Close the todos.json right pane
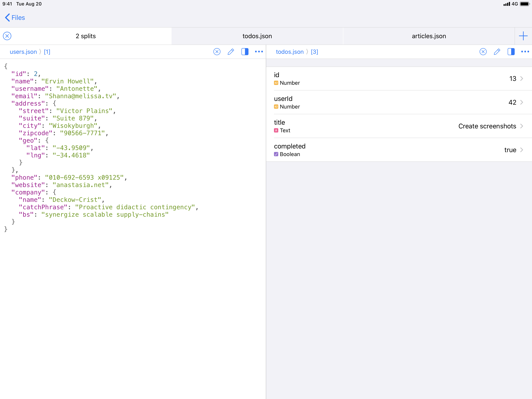This screenshot has width=532, height=399. click(483, 52)
